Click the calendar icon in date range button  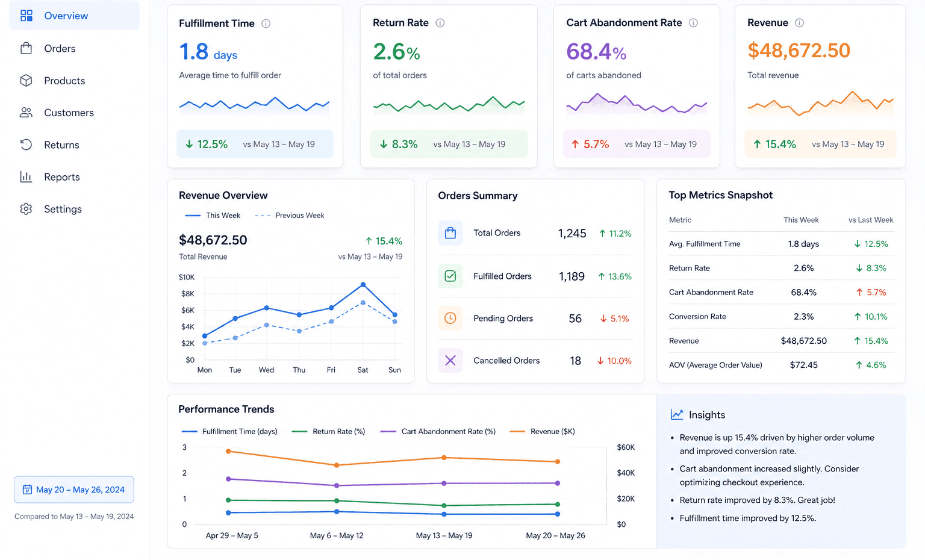27,490
